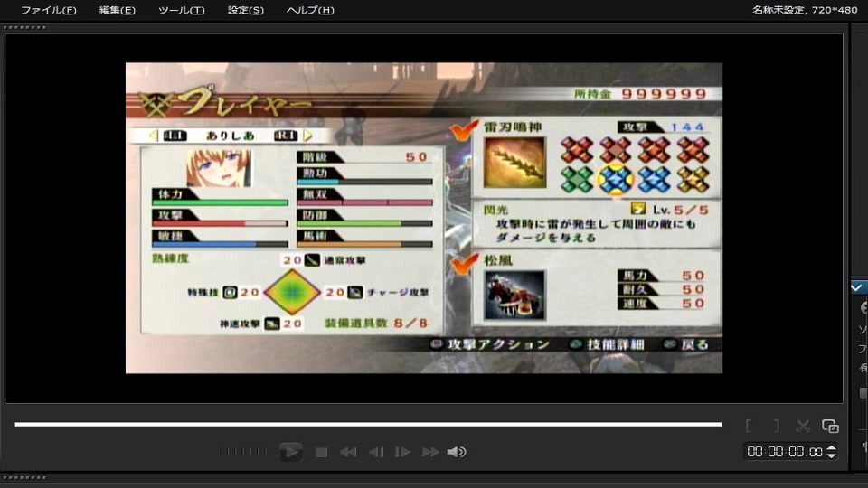Open the ファイル(F) menu
Screen dimensions: 868x488
(48, 10)
